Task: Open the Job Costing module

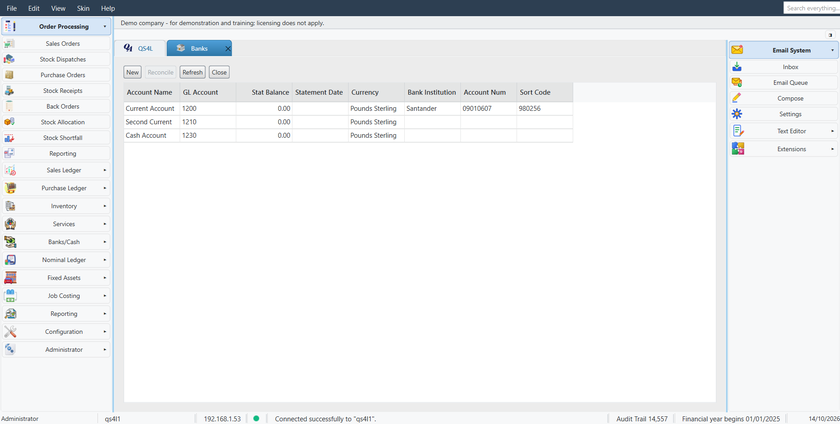Action: click(56, 296)
